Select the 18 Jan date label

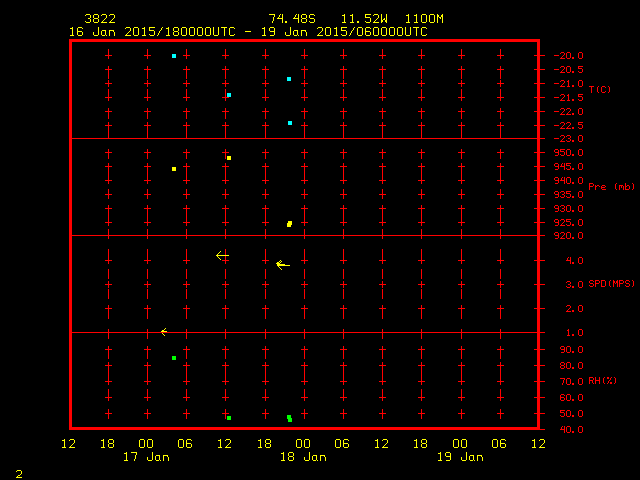tap(303, 457)
